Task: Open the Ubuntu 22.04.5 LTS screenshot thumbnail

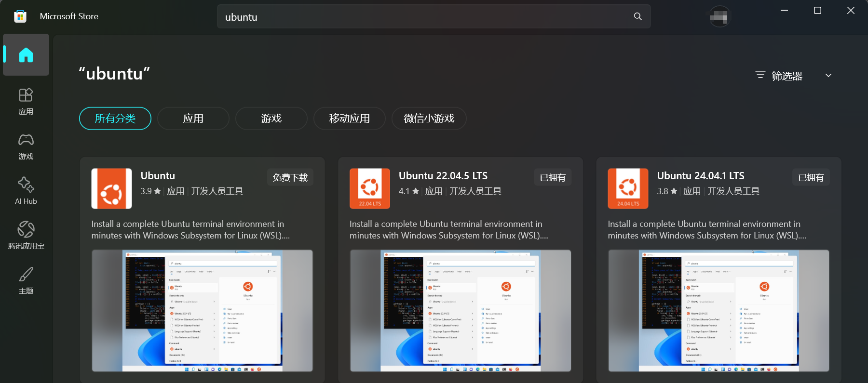Action: tap(461, 311)
